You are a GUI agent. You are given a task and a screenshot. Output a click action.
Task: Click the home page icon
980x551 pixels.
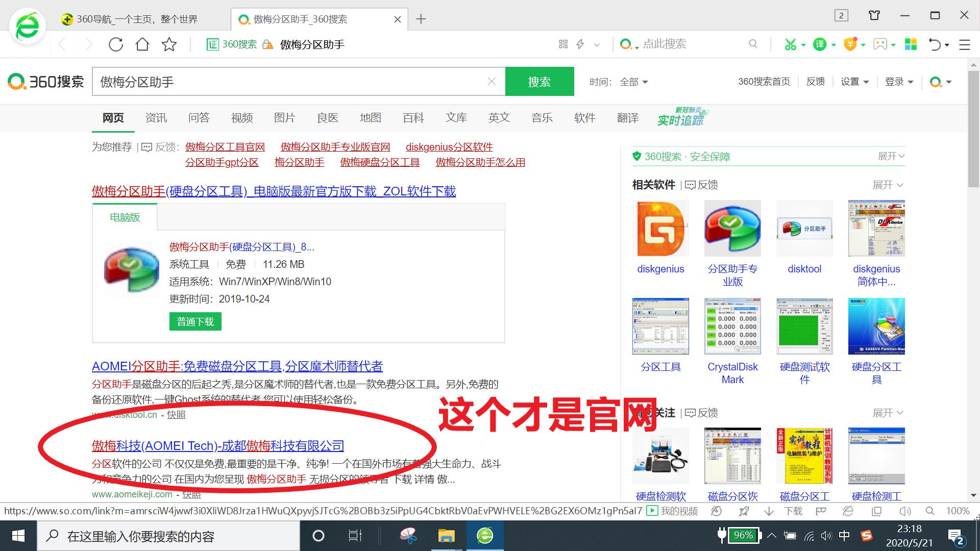142,44
